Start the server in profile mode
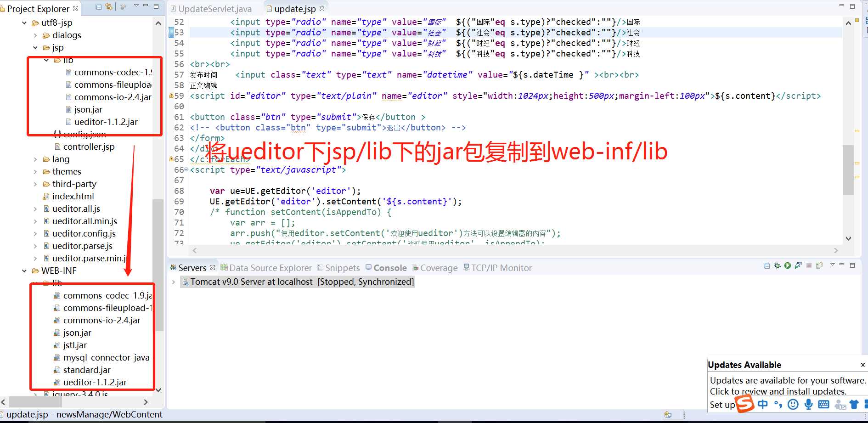This screenshot has width=868, height=423. pos(798,265)
